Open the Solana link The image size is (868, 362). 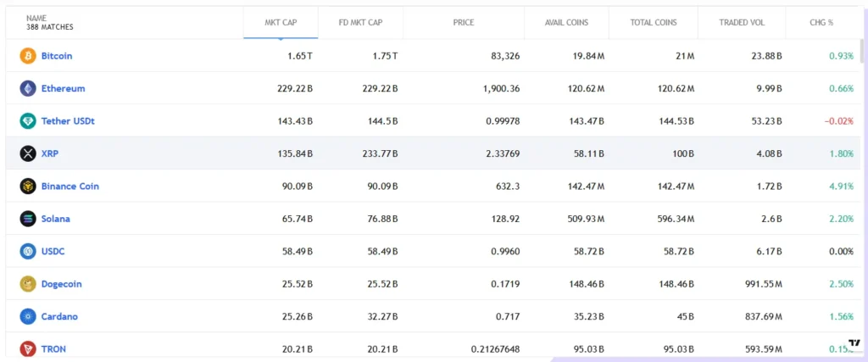(56, 219)
